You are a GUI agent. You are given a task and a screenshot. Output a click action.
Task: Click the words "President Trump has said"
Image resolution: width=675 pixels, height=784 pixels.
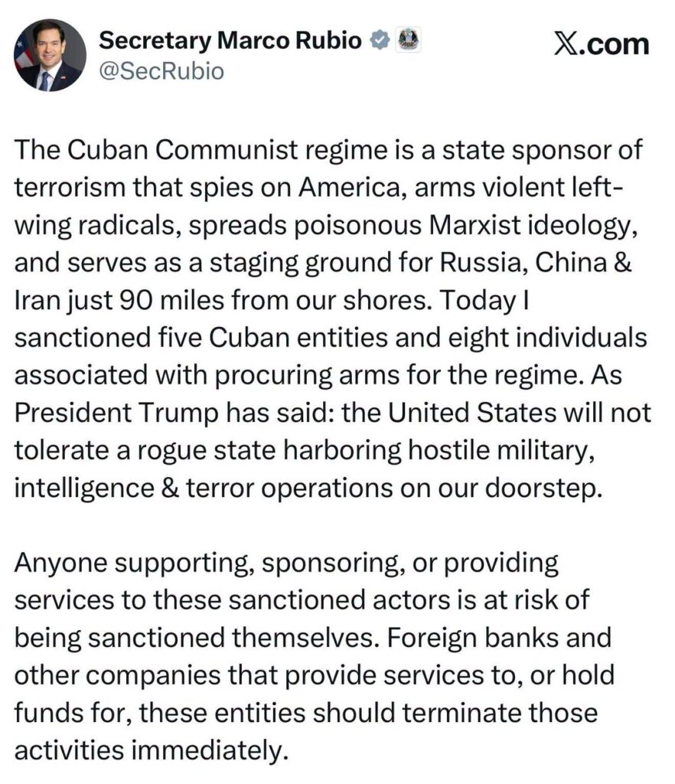pyautogui.click(x=171, y=413)
